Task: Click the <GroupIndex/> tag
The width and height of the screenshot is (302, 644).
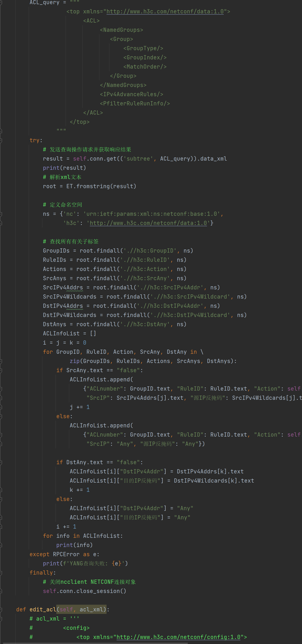Action: click(x=145, y=57)
